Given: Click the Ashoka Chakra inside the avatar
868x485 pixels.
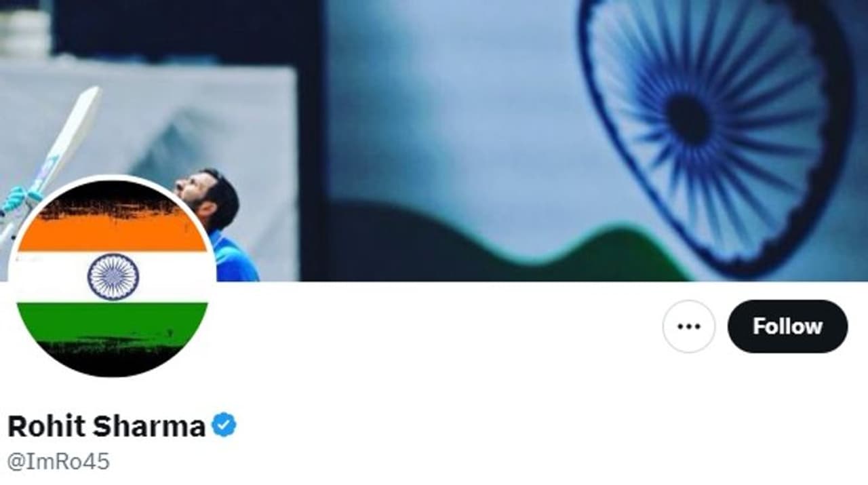Looking at the screenshot, I should (113, 277).
